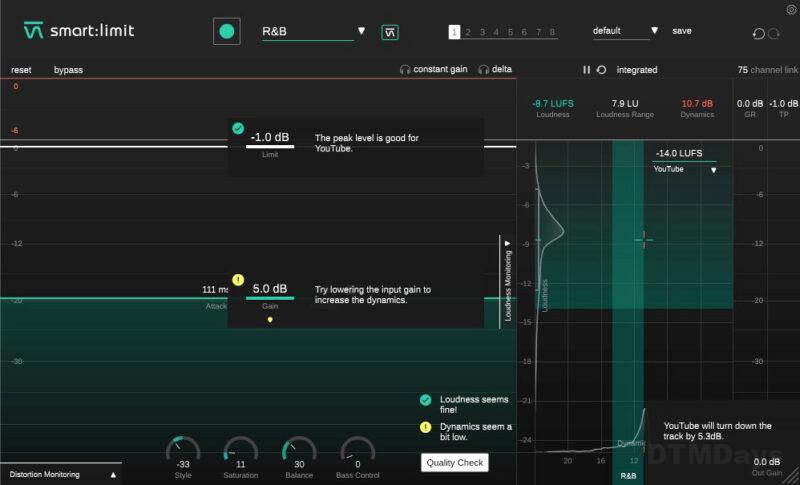Click save to store the preset
Screen dimensions: 800x485
point(681,31)
